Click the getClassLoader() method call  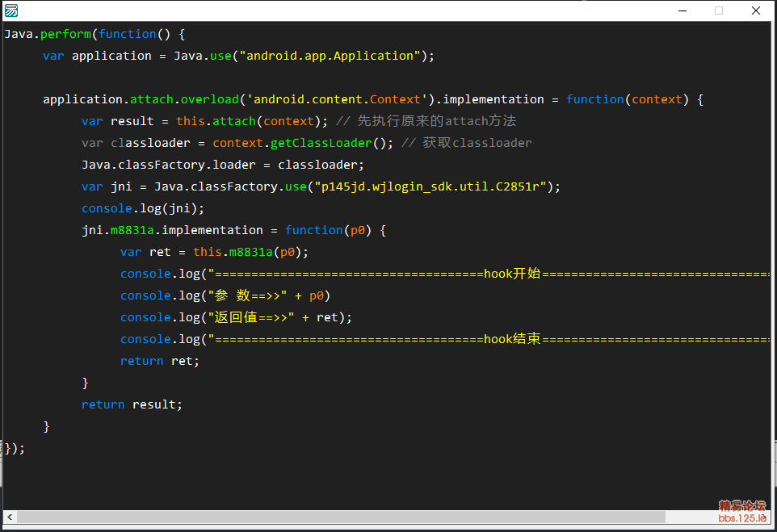coord(330,143)
